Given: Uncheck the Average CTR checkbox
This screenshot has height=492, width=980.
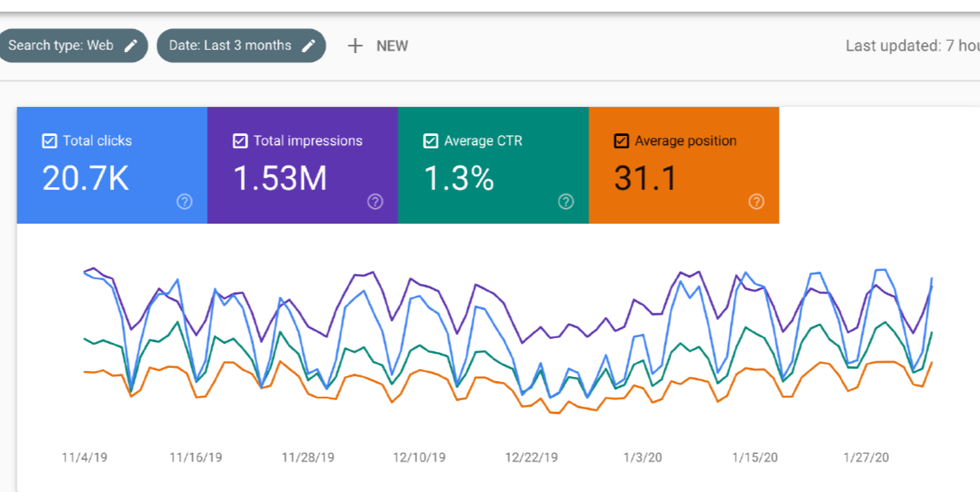Looking at the screenshot, I should [430, 142].
